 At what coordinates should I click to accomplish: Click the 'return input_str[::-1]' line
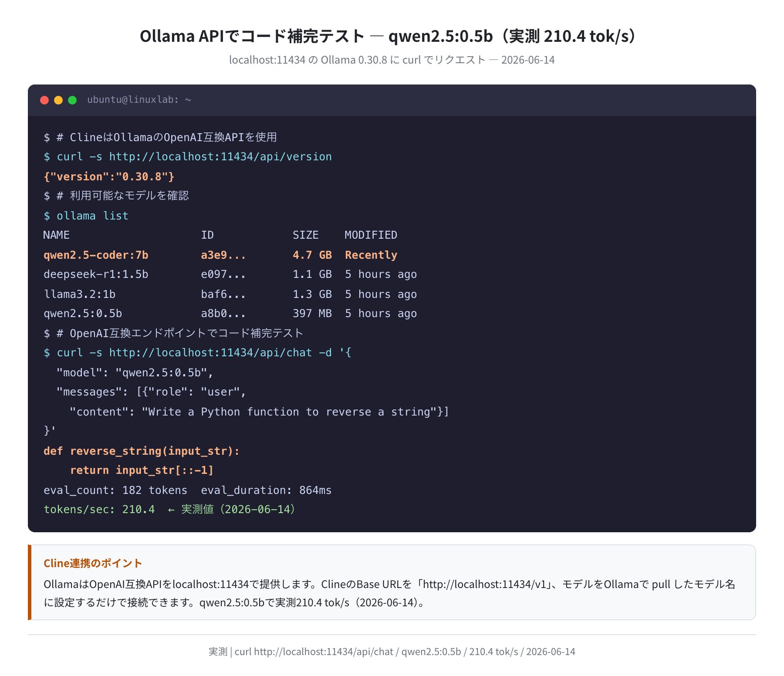(x=142, y=470)
